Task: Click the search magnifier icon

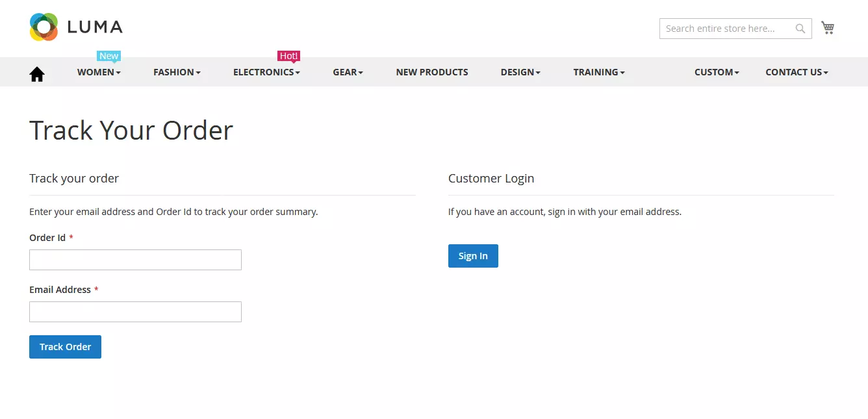Action: [800, 29]
